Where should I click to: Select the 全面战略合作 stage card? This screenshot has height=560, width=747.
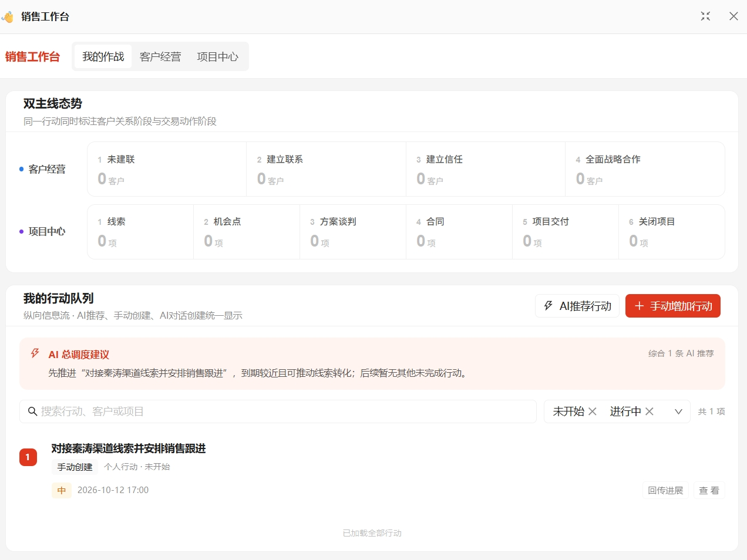pyautogui.click(x=645, y=169)
